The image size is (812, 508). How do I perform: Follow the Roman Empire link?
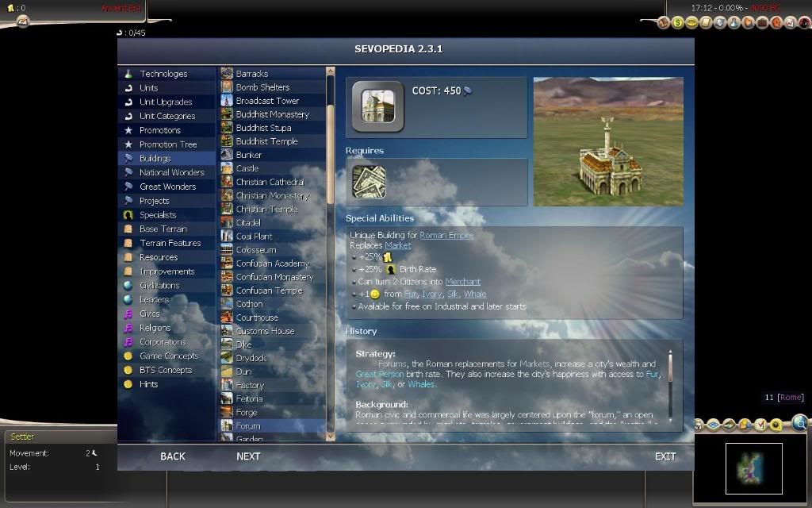tap(446, 235)
